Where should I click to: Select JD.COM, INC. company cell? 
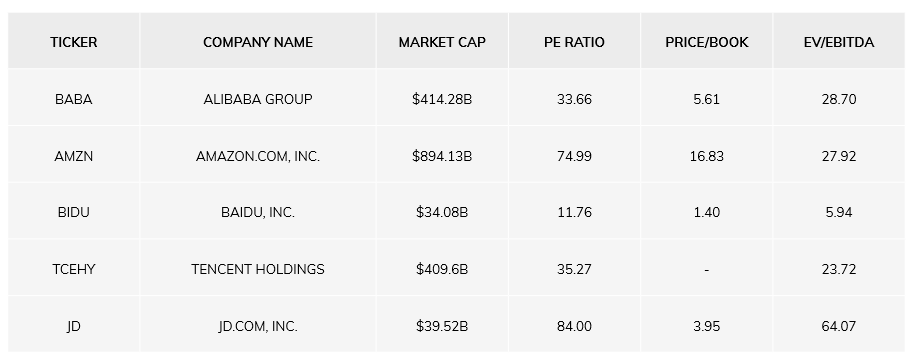coord(258,326)
